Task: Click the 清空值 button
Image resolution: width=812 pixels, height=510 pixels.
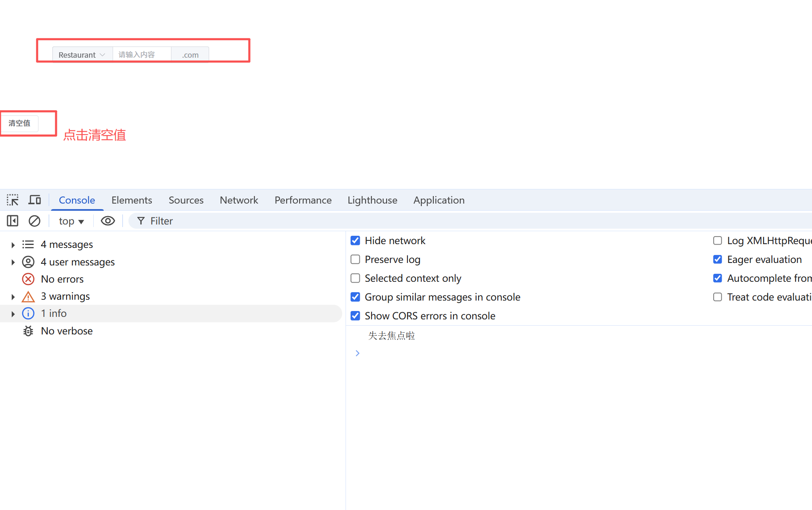Action: click(x=20, y=123)
